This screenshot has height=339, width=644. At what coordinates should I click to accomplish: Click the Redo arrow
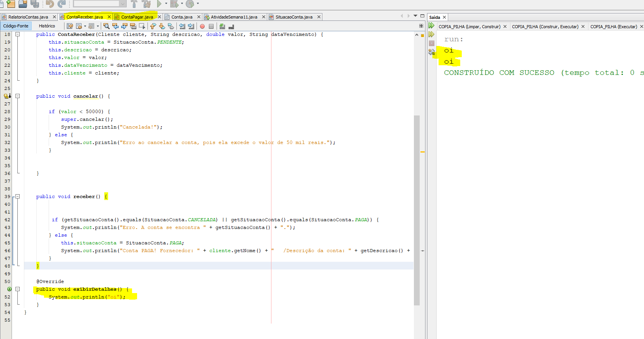click(61, 3)
